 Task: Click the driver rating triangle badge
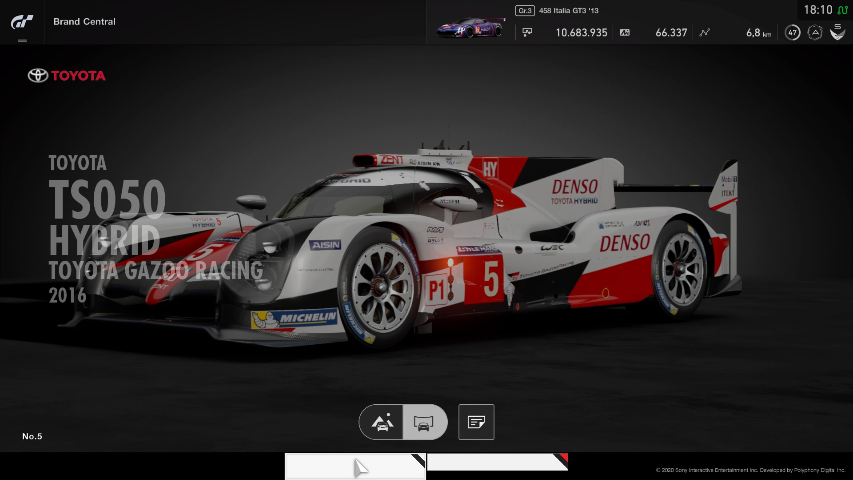click(x=815, y=32)
